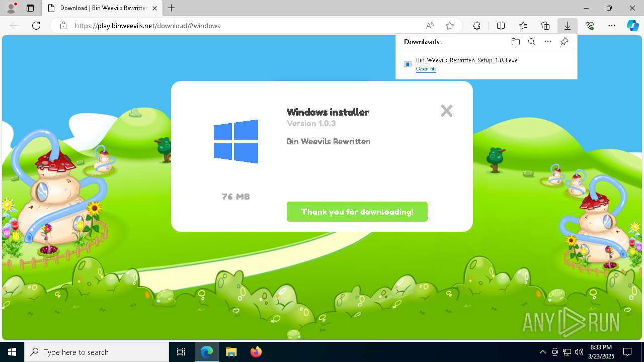Open browser Extensions menu
This screenshot has width=644, height=362.
click(476, 26)
